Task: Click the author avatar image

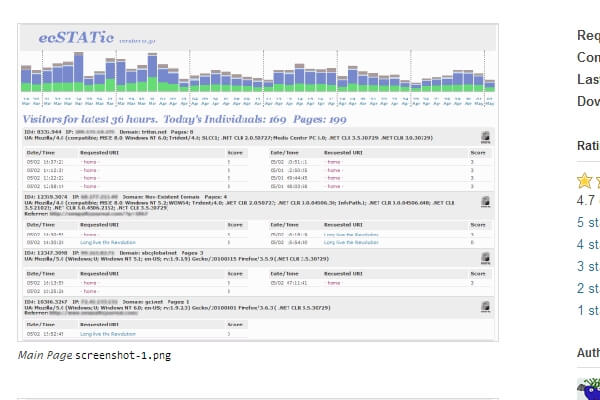Action: 590,390
